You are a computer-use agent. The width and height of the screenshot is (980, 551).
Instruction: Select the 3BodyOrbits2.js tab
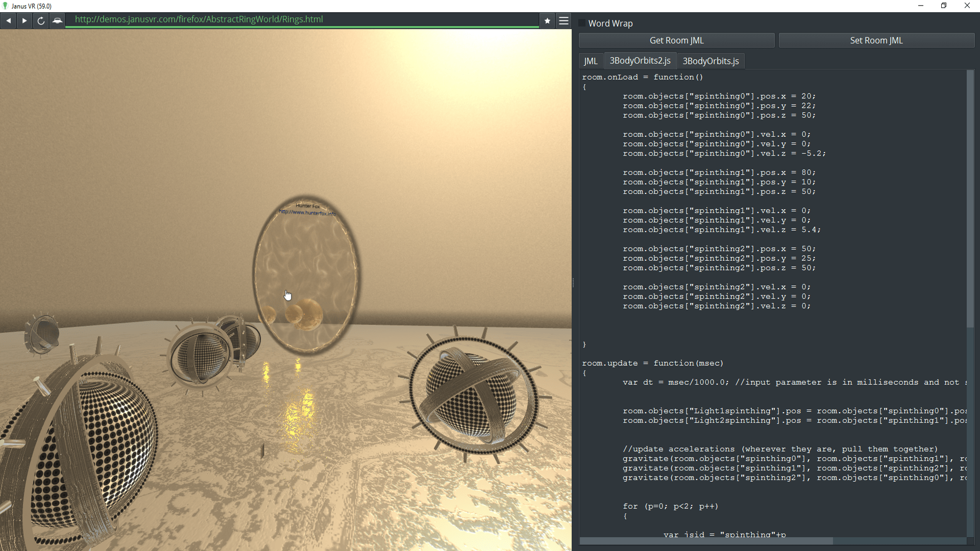pos(640,60)
